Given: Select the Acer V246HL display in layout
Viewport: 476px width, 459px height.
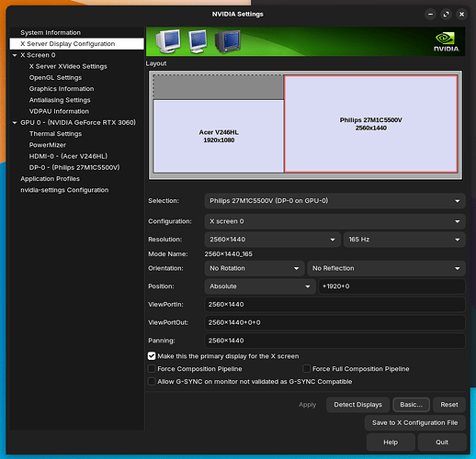Looking at the screenshot, I should (219, 136).
